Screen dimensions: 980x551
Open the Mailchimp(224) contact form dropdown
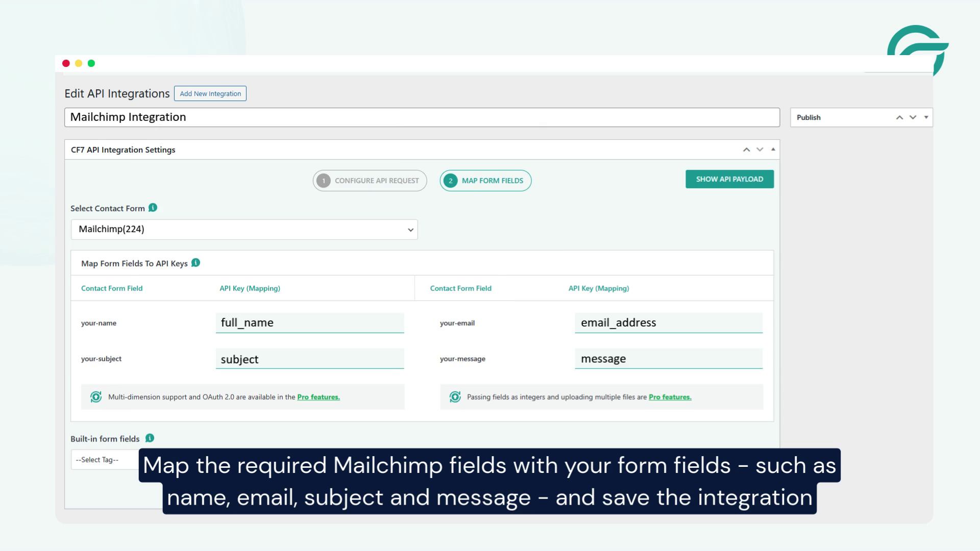(x=244, y=229)
